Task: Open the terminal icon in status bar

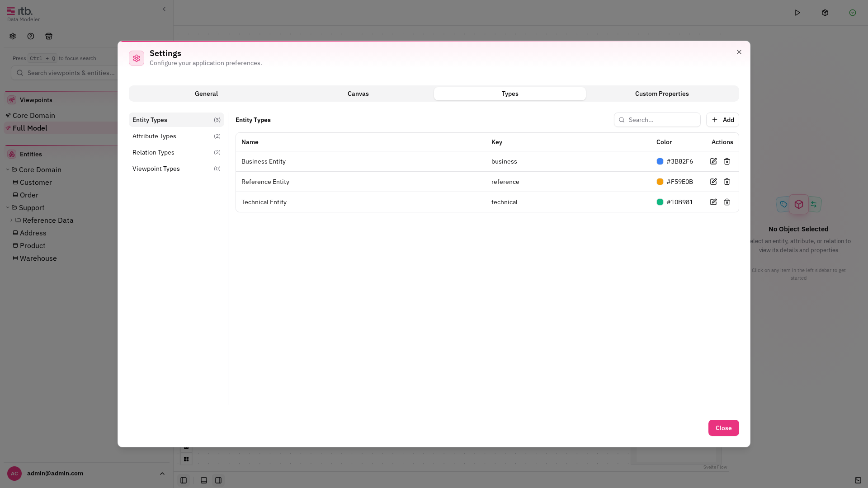Action: tap(858, 480)
